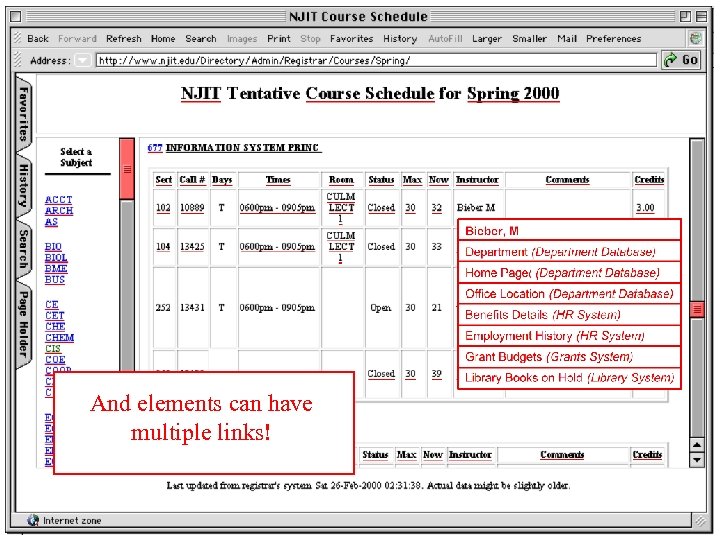This screenshot has height=540, width=720.
Task: Click the window collapse box in title bar
Action: click(702, 17)
